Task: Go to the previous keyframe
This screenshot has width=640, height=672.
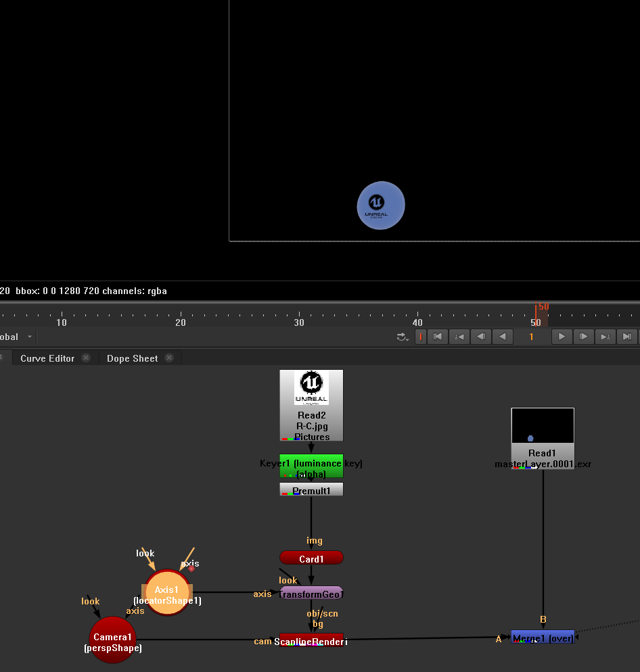Action: 459,337
